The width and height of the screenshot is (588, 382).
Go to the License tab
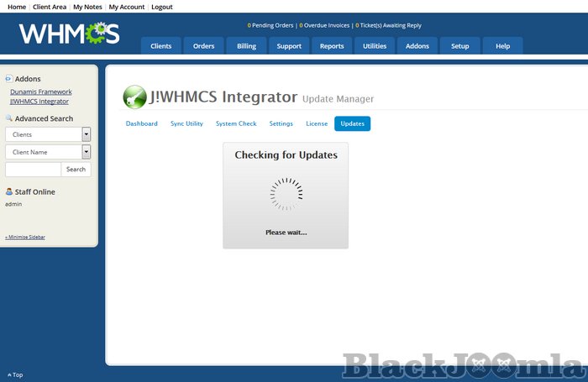[x=317, y=123]
